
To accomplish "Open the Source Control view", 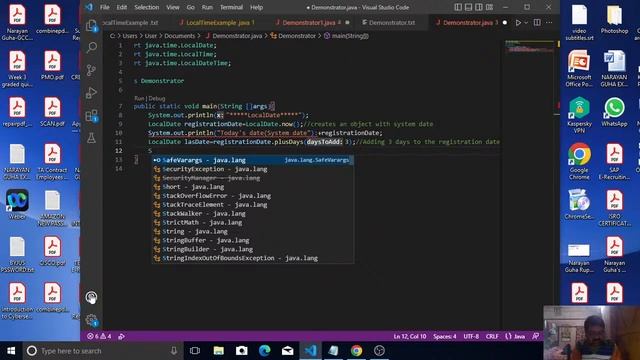I will 91,70.
